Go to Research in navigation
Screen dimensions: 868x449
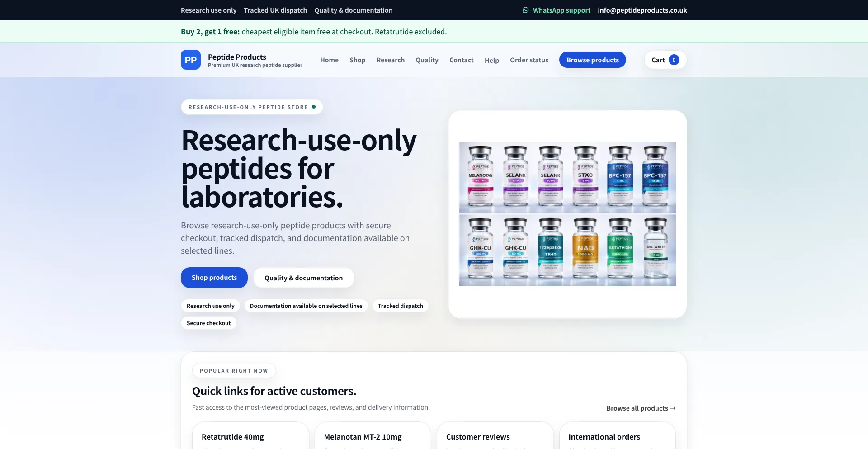[391, 60]
